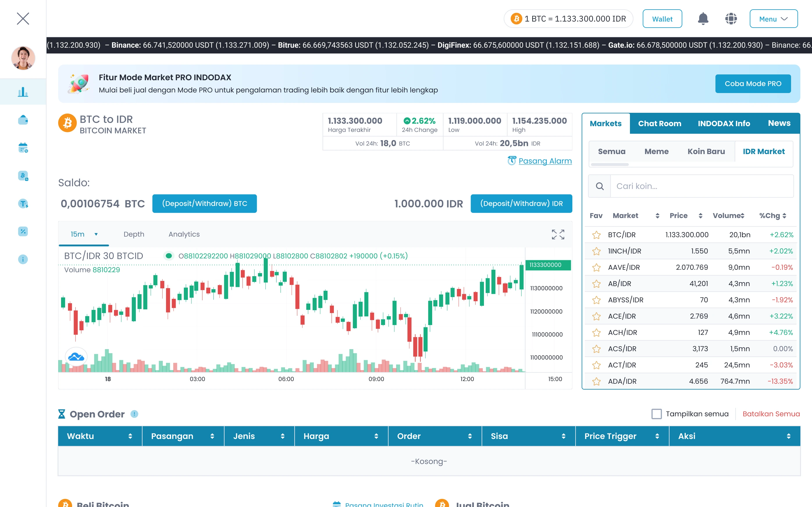
Task: Click the bitcoin icon in the price pill
Action: tap(516, 19)
